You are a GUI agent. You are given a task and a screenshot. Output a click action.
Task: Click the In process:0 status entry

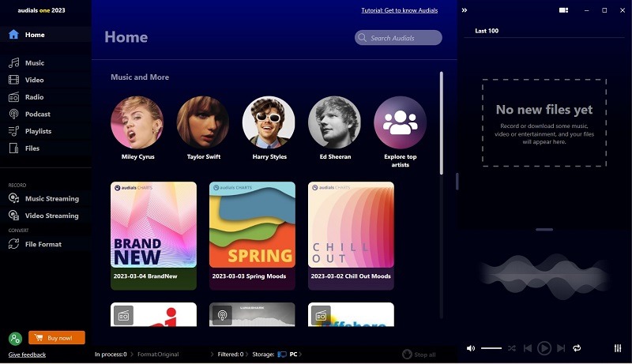click(111, 355)
